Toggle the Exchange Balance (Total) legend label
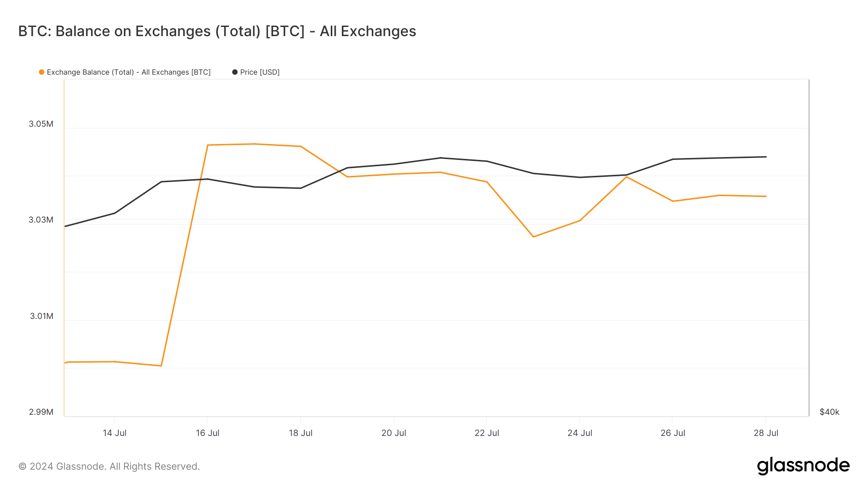This screenshot has height=488, width=868. (x=128, y=72)
